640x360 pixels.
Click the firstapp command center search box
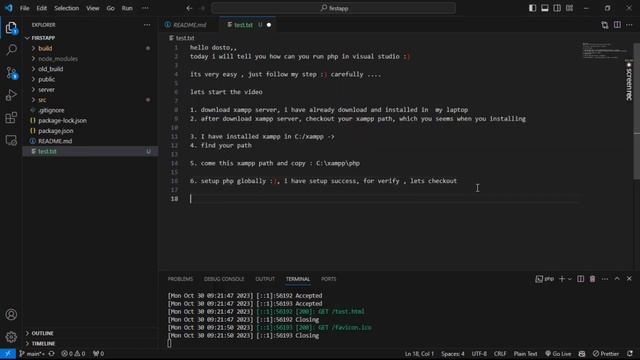click(333, 8)
